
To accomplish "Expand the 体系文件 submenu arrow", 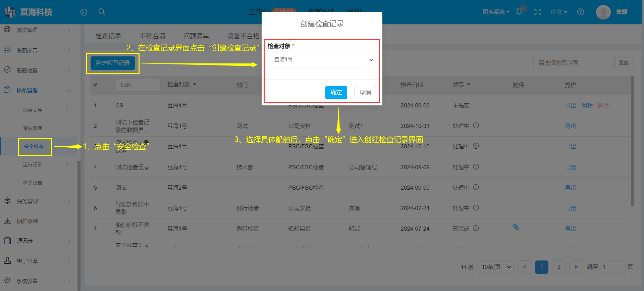I will 67,109.
